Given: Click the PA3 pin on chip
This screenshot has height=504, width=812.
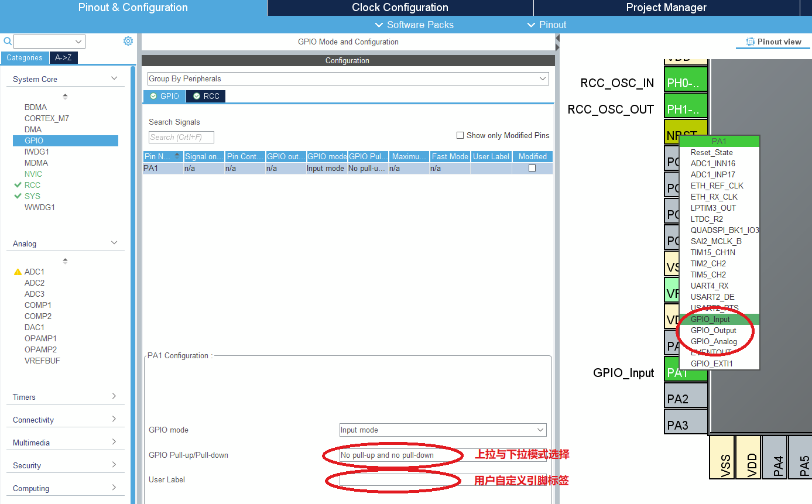Looking at the screenshot, I should (686, 421).
